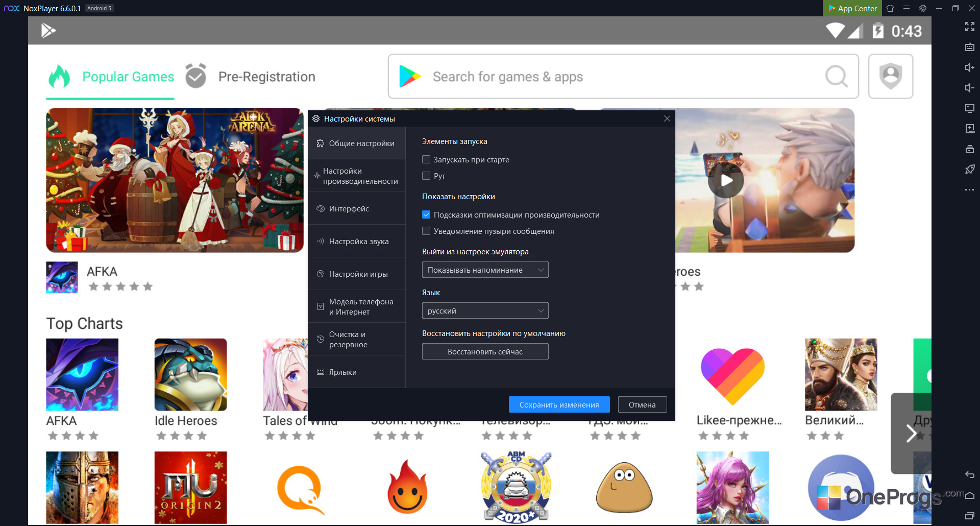Image resolution: width=980 pixels, height=526 pixels.
Task: Open the theme (shirt) icon in title bar
Action: pos(890,8)
